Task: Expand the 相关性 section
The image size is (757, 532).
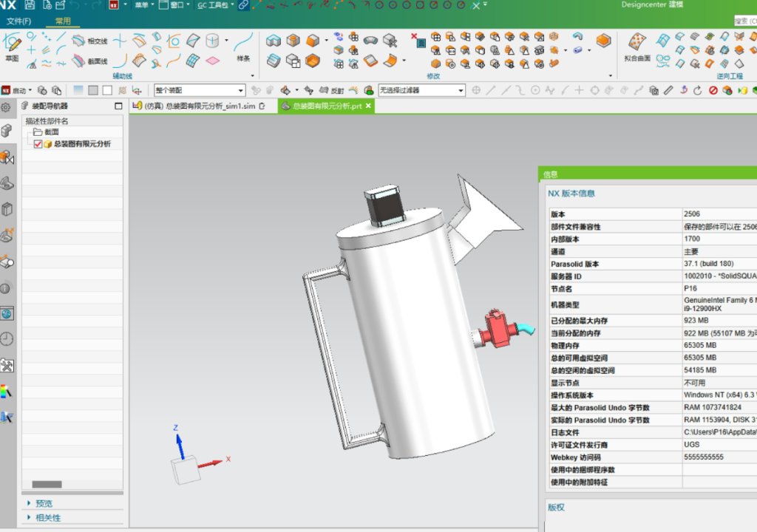Action: click(47, 517)
